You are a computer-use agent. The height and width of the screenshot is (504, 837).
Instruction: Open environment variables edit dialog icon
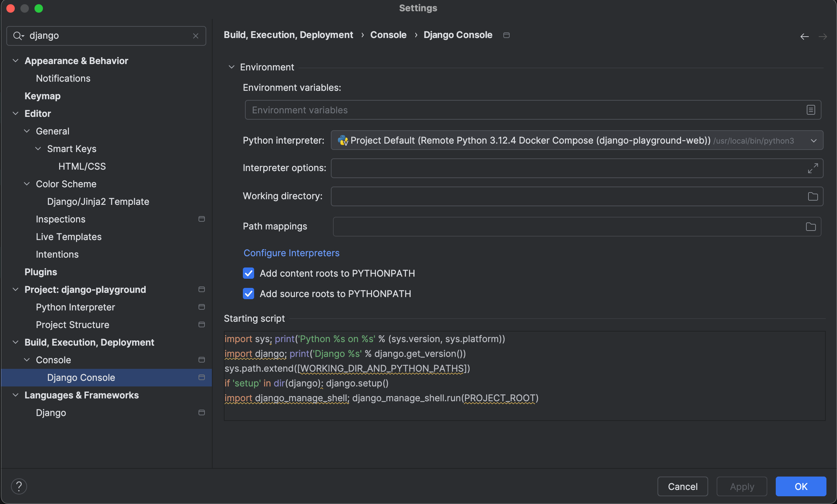(x=811, y=110)
